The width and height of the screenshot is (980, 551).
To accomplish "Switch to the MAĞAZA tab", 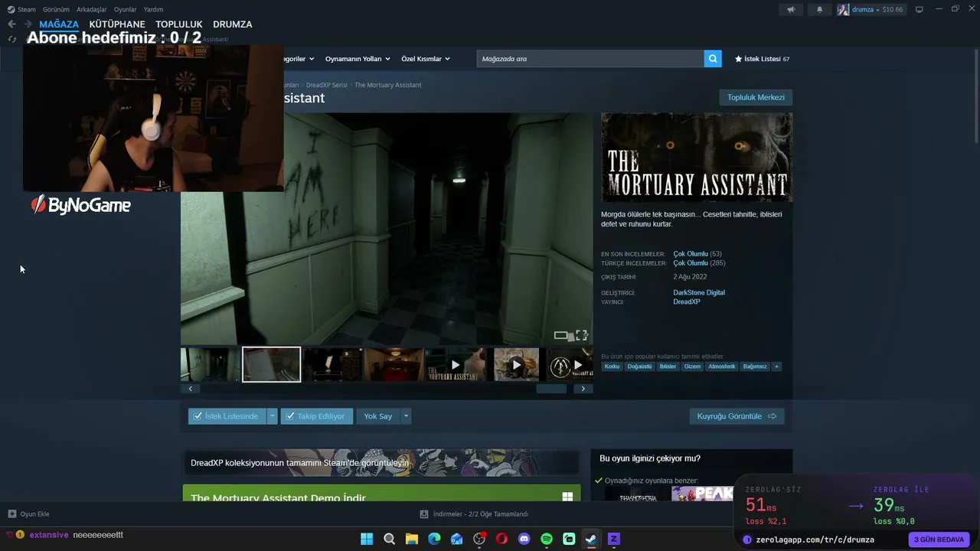I will [59, 24].
